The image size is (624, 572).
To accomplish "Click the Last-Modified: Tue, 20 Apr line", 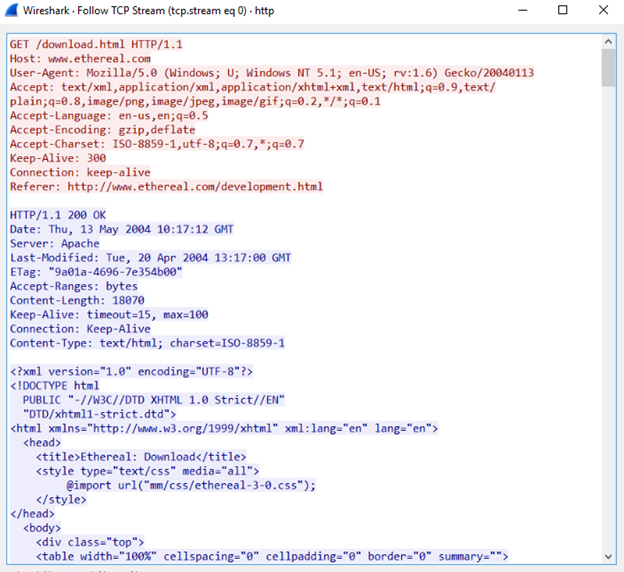I will coord(150,258).
